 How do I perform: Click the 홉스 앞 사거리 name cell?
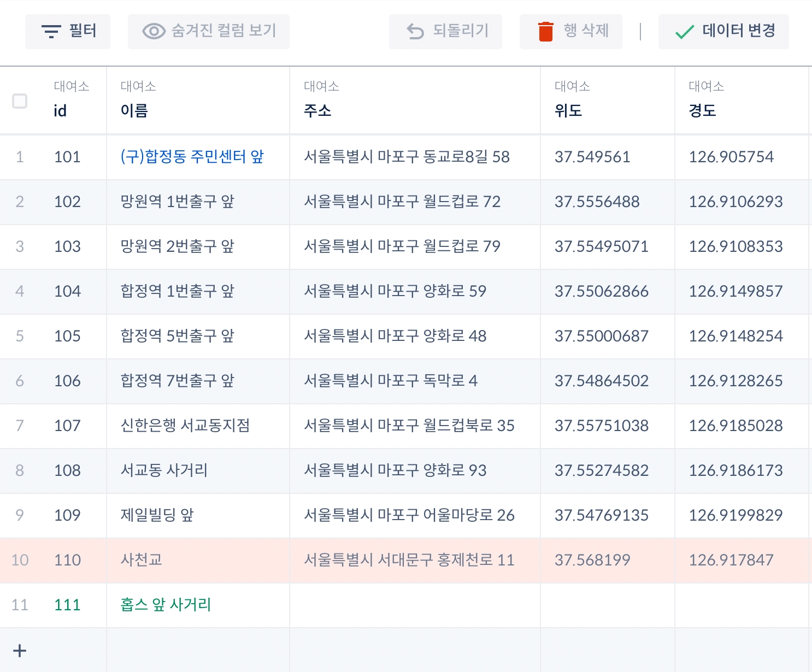pyautogui.click(x=198, y=605)
